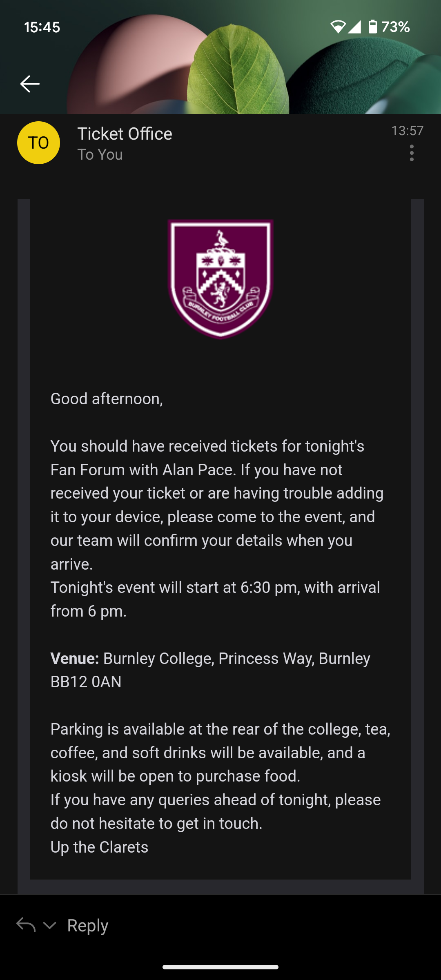Tap the yellow TO sender avatar
Screen dimensions: 441x980
pos(38,143)
